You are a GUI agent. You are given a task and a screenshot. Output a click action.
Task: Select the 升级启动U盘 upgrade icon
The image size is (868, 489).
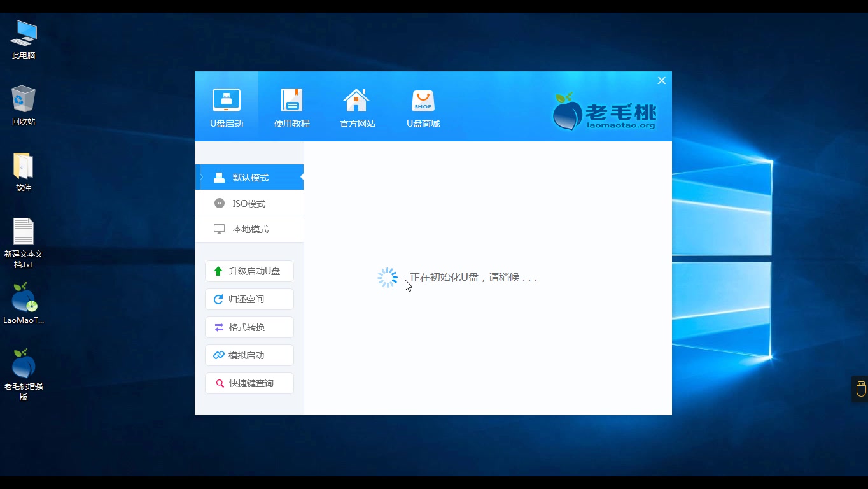(218, 271)
